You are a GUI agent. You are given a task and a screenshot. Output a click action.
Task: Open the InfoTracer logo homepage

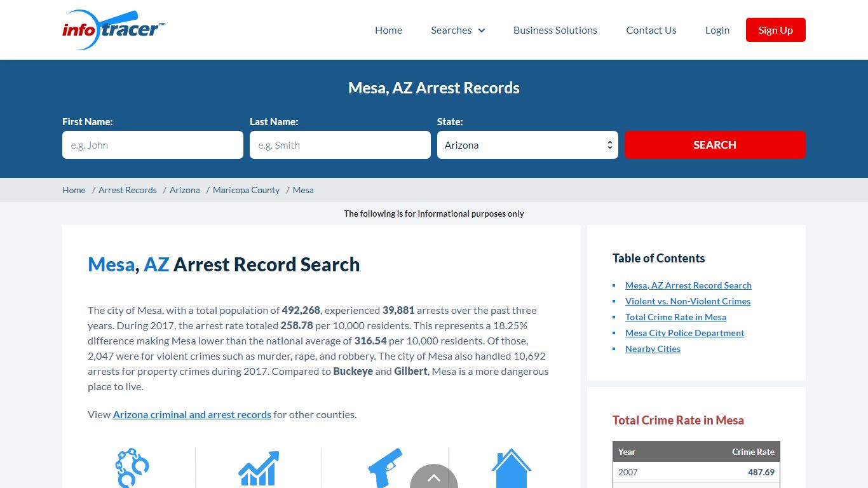click(113, 30)
